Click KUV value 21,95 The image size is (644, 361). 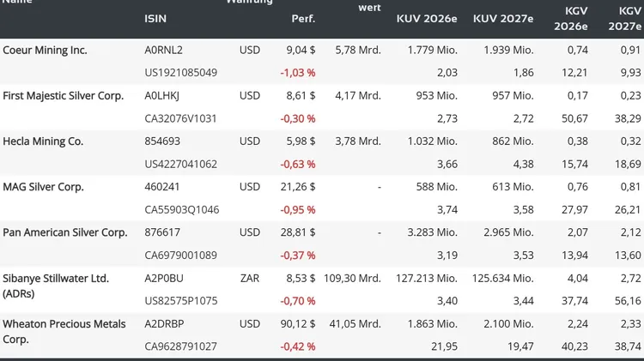445,346
